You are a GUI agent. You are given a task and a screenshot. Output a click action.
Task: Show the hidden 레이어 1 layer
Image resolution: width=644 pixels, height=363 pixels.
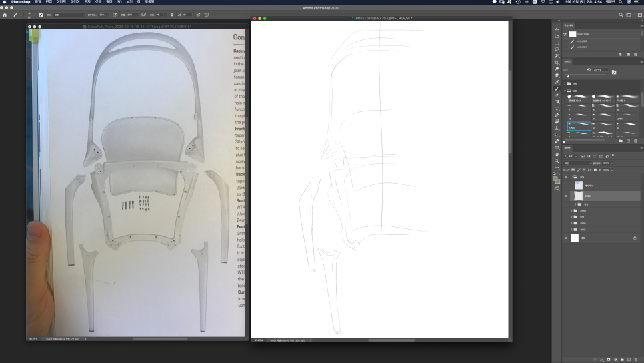(x=565, y=186)
